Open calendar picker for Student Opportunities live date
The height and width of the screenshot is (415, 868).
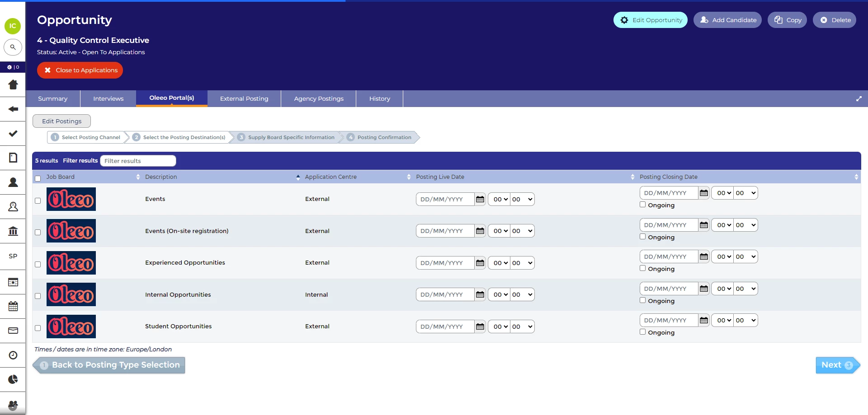(x=480, y=326)
